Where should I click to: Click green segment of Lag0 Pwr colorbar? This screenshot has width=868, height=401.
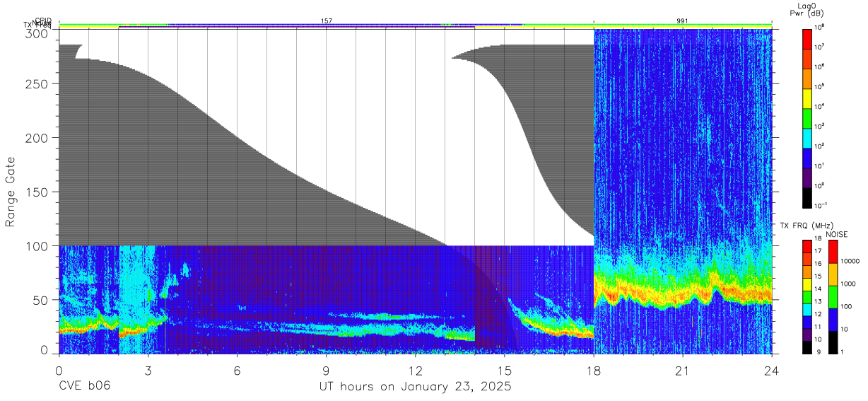(x=807, y=117)
